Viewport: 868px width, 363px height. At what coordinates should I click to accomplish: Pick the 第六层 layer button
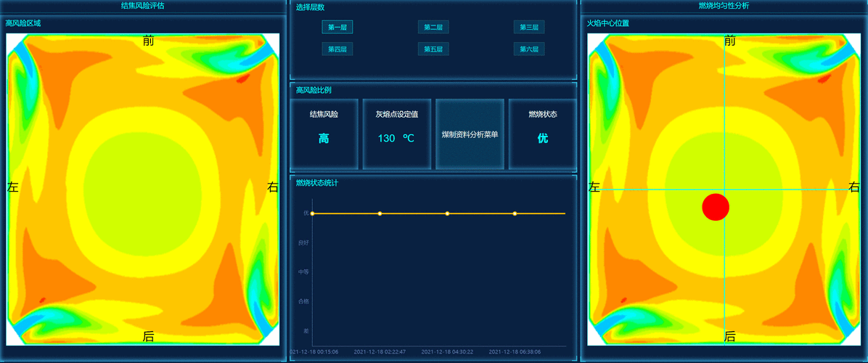click(x=529, y=49)
